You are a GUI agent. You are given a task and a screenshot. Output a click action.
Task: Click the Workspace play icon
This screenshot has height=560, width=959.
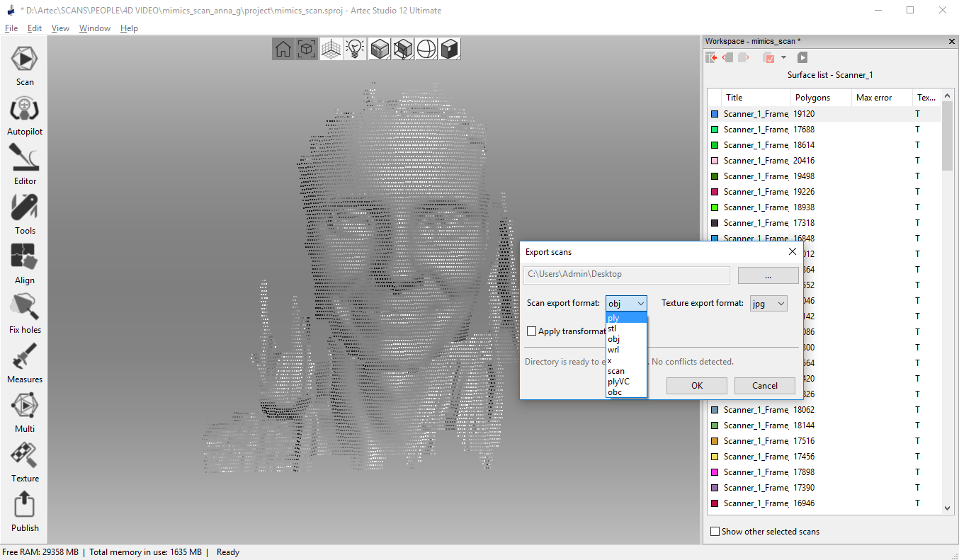[802, 58]
